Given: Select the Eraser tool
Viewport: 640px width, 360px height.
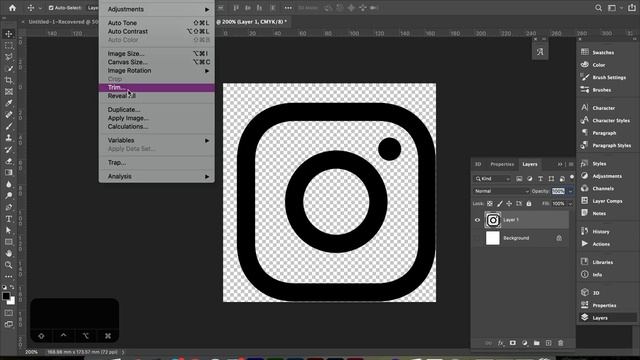Looking at the screenshot, I should (9, 161).
